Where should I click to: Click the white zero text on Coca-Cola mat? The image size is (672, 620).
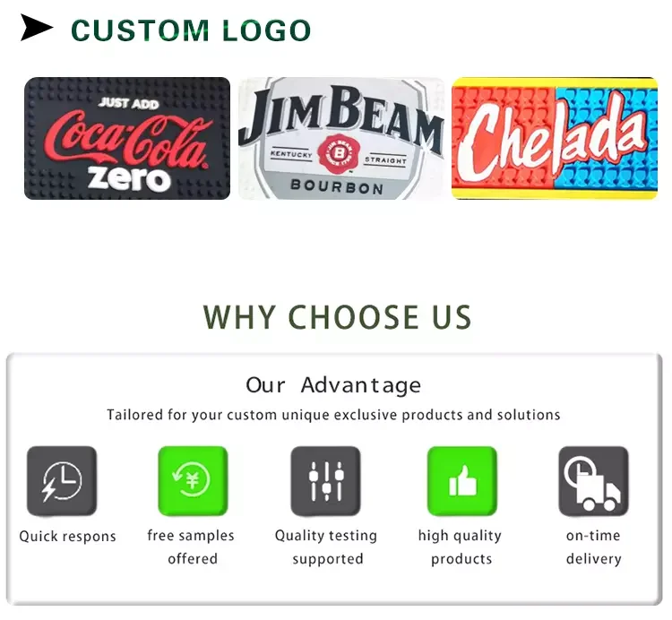129,179
